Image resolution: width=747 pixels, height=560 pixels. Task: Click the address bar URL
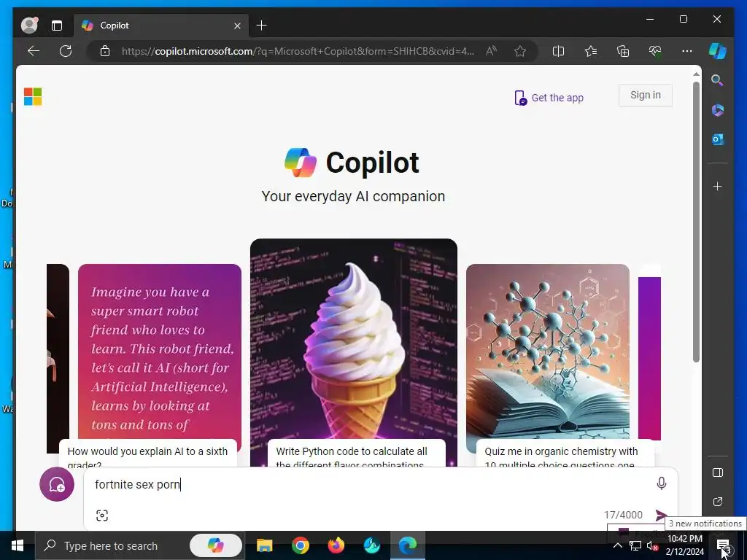298,51
